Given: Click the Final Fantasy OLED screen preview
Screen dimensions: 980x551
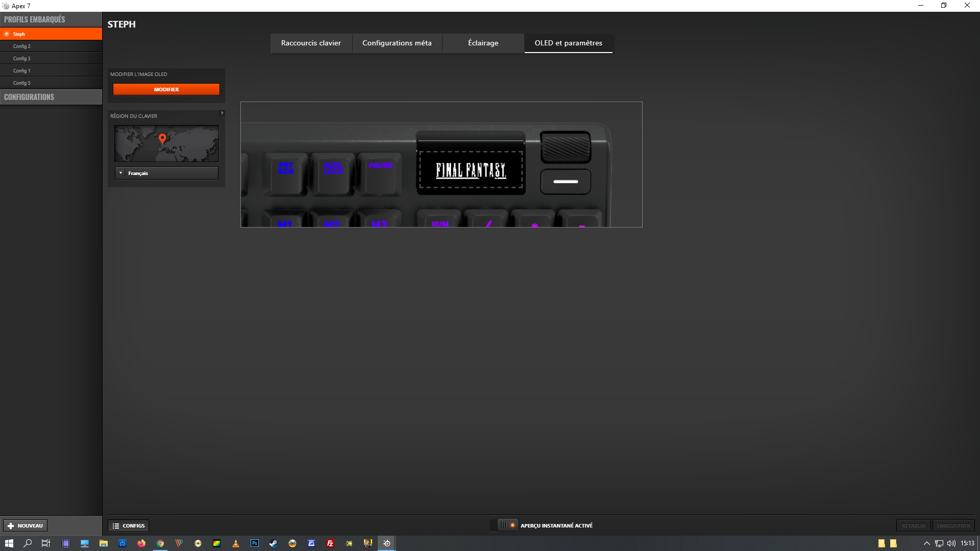Looking at the screenshot, I should click(x=471, y=170).
